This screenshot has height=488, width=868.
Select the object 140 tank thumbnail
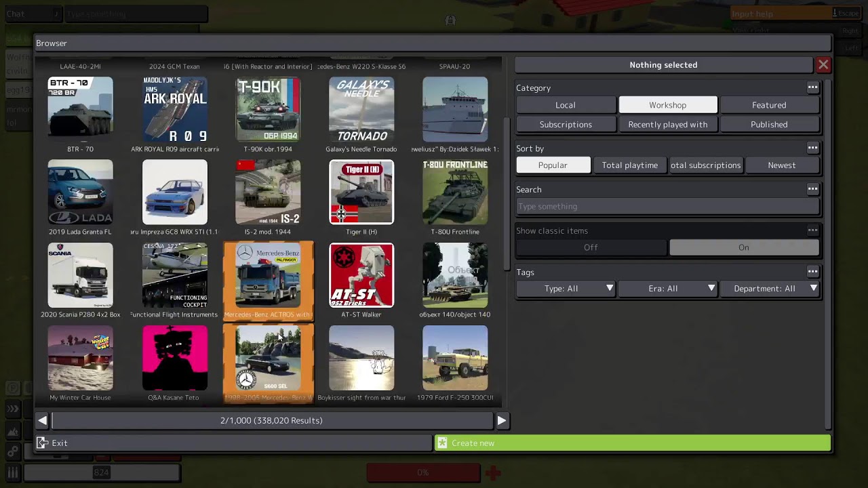[455, 275]
